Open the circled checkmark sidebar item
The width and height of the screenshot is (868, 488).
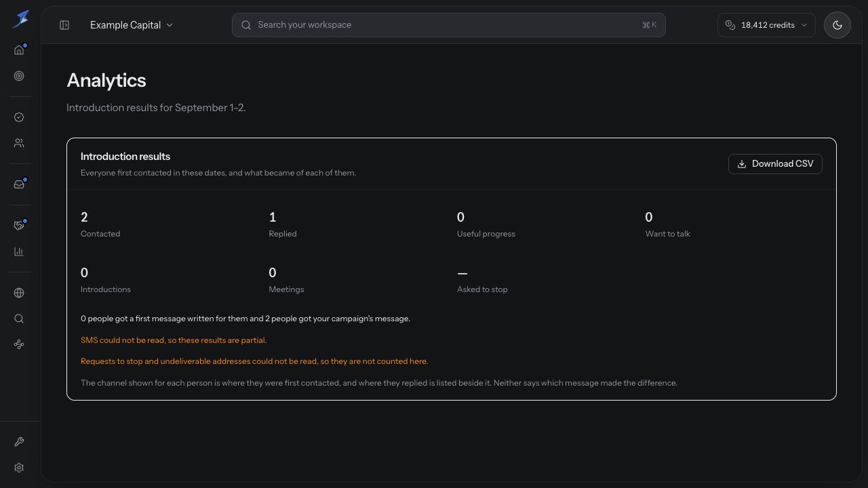[x=19, y=117]
